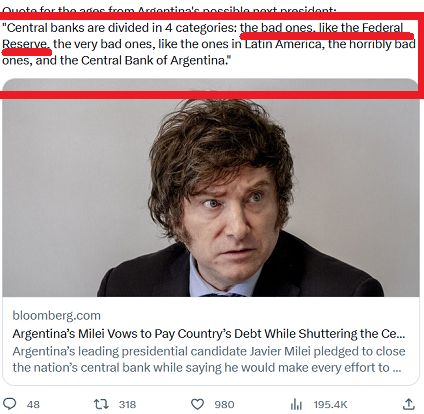Click the 980 likes count

pyautogui.click(x=224, y=405)
